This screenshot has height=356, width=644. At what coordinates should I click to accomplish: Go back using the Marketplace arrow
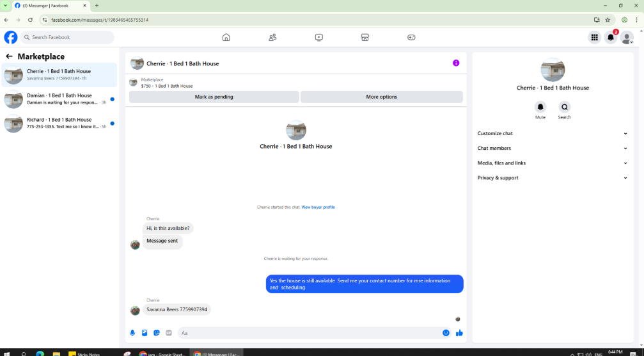point(9,56)
